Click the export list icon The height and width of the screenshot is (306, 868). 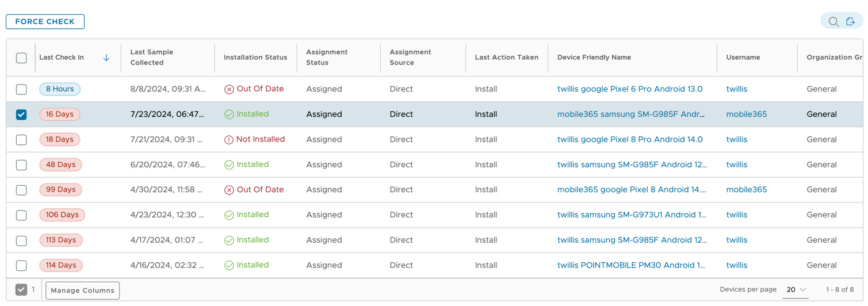[851, 22]
